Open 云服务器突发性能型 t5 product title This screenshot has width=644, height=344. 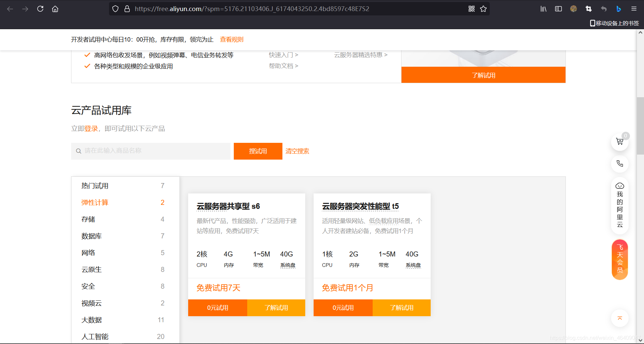pyautogui.click(x=360, y=206)
